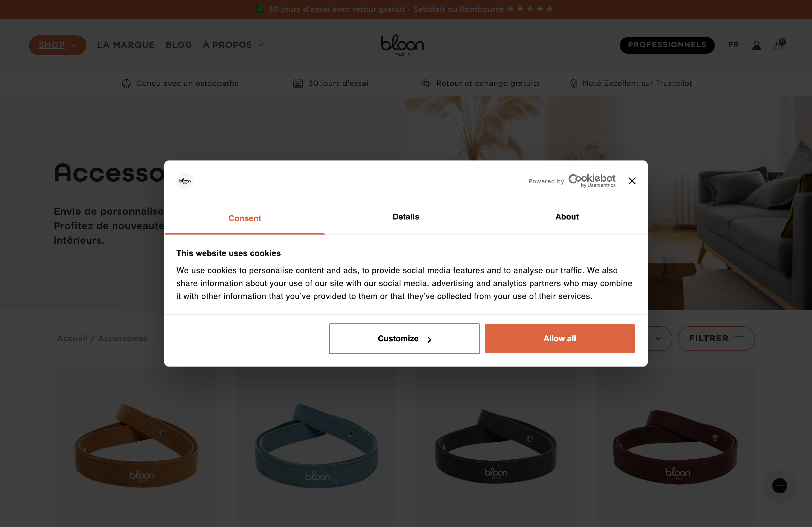Click the Allow all button

(x=560, y=338)
